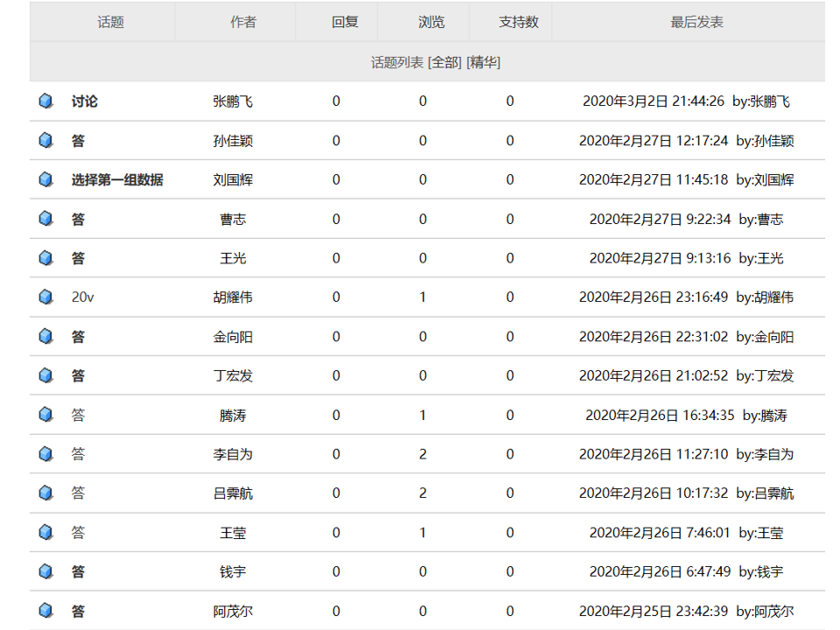Open the 答 topic posted by 王莹

point(79,533)
